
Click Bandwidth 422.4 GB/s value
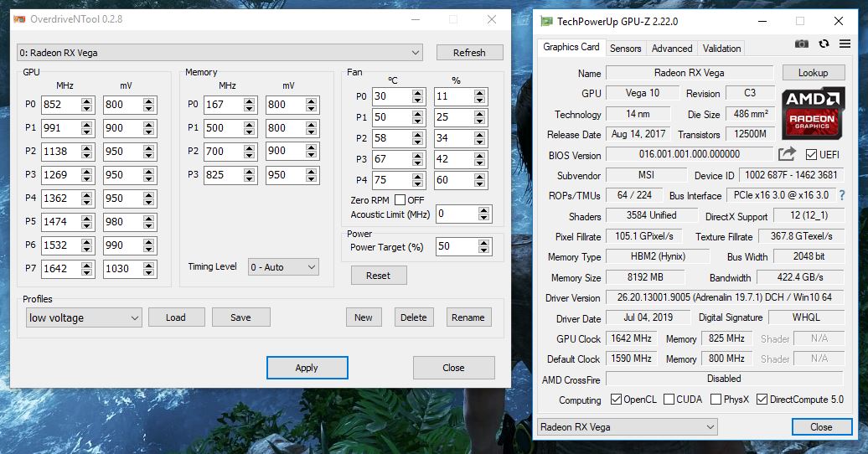pos(800,276)
